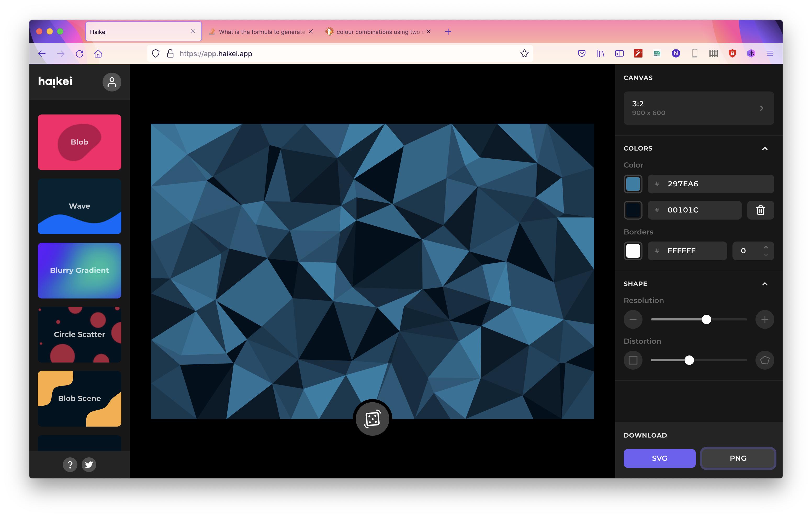Enable distortion polygon shape mode

pyautogui.click(x=764, y=360)
